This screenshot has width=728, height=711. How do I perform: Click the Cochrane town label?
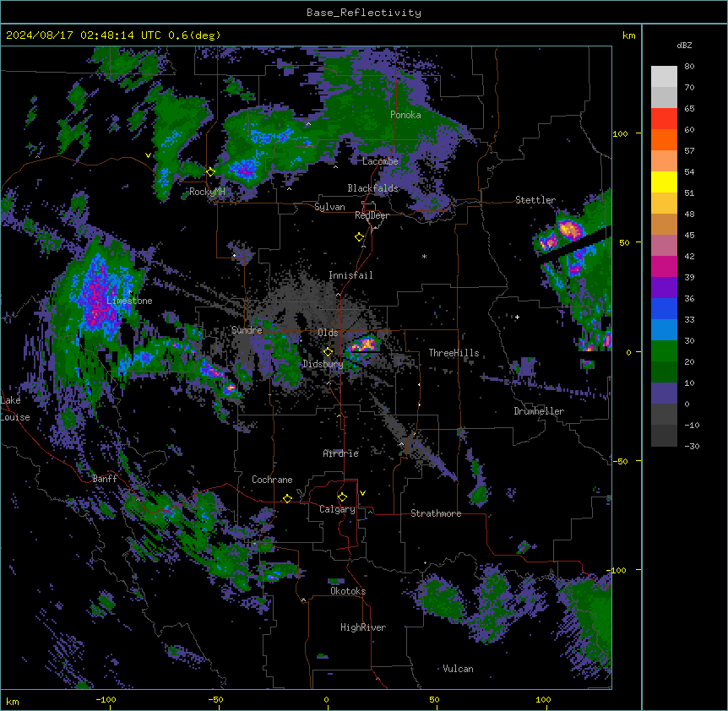tap(272, 480)
